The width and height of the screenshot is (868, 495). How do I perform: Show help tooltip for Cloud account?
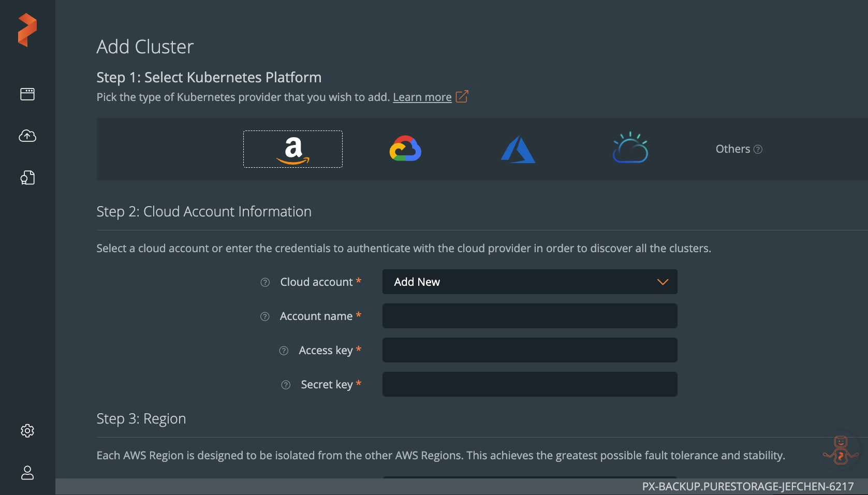[264, 282]
